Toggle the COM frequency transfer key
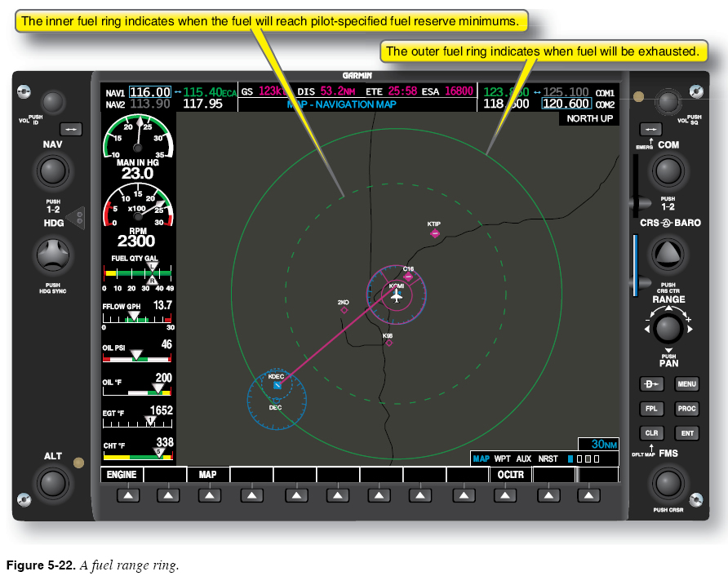The width and height of the screenshot is (728, 576). [650, 129]
